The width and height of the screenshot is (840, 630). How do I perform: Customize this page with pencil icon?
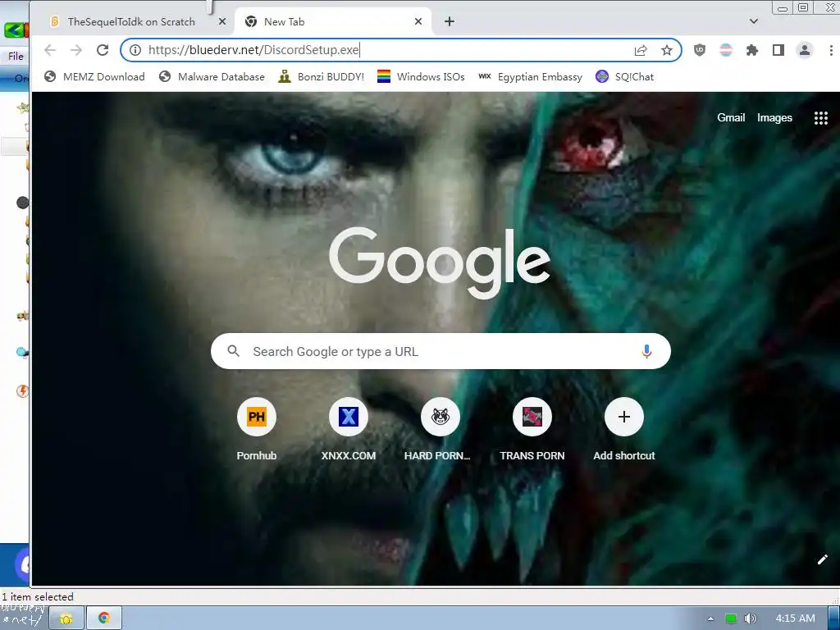click(822, 559)
